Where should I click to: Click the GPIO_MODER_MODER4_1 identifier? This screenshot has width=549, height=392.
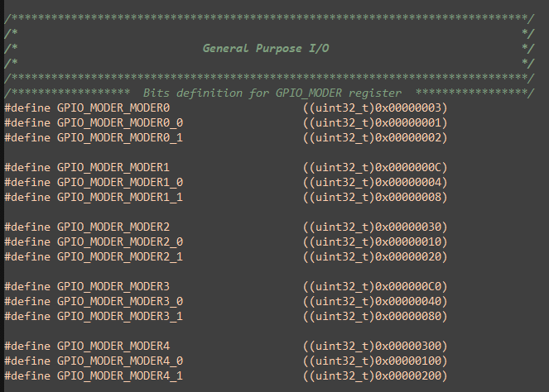click(120, 376)
